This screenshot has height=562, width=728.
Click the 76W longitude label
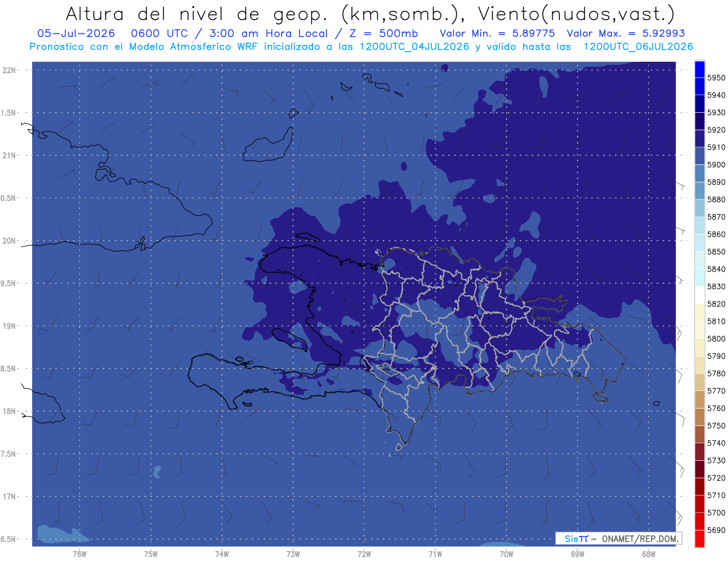tap(79, 554)
